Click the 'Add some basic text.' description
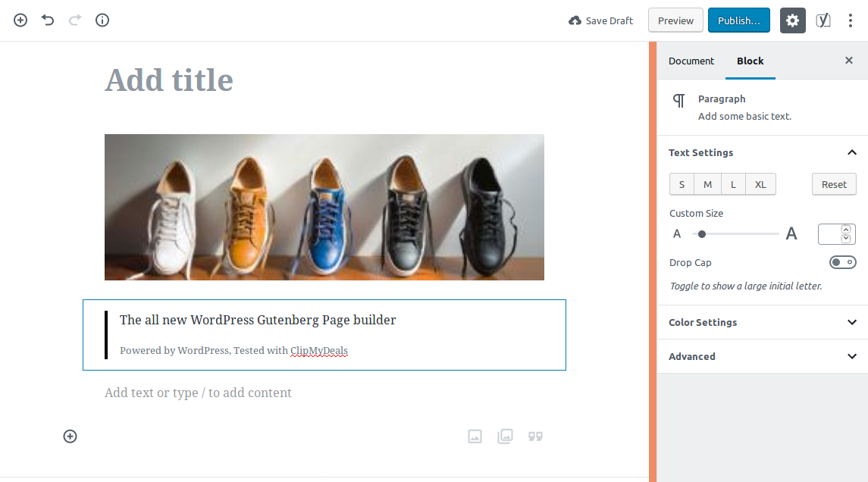Viewport: 868px width, 482px height. 744,116
